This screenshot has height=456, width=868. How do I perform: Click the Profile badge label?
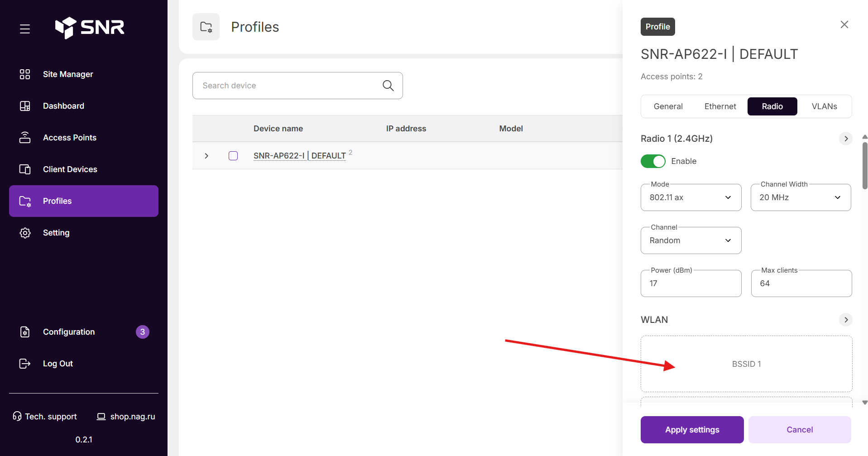(x=658, y=27)
